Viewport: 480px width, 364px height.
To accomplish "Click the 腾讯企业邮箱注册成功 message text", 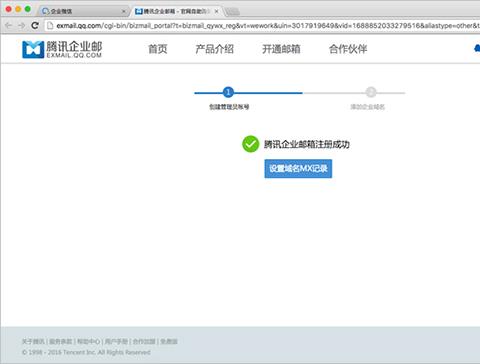I will click(x=307, y=144).
